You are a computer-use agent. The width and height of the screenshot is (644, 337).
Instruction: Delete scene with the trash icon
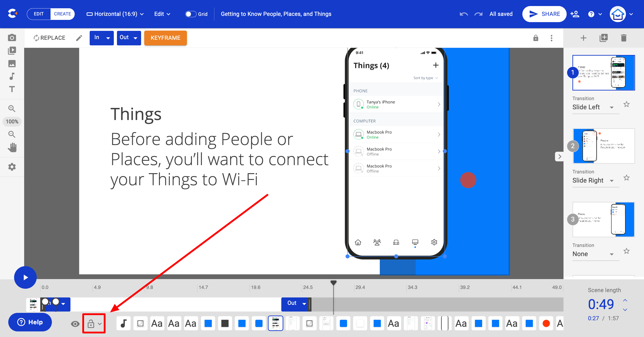click(623, 38)
